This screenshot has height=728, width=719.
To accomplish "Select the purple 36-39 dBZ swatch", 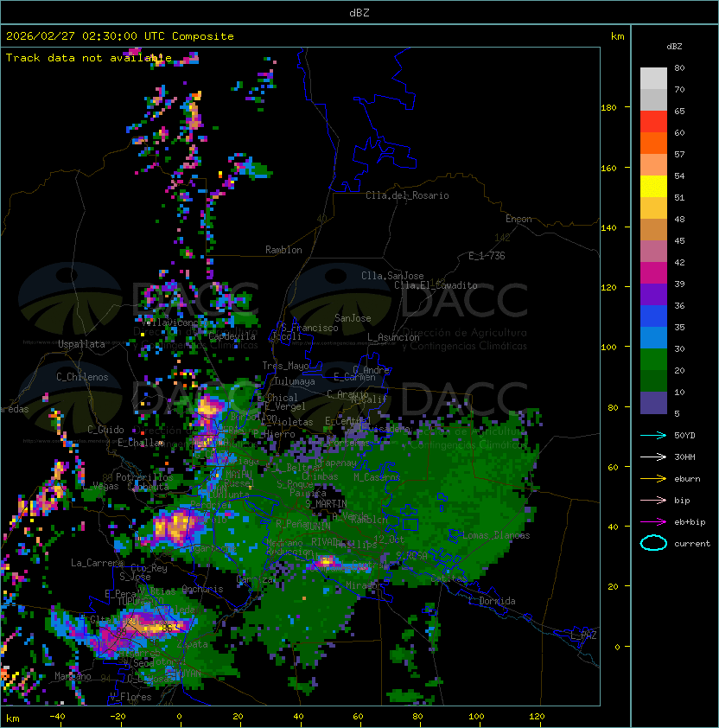I will click(x=653, y=294).
